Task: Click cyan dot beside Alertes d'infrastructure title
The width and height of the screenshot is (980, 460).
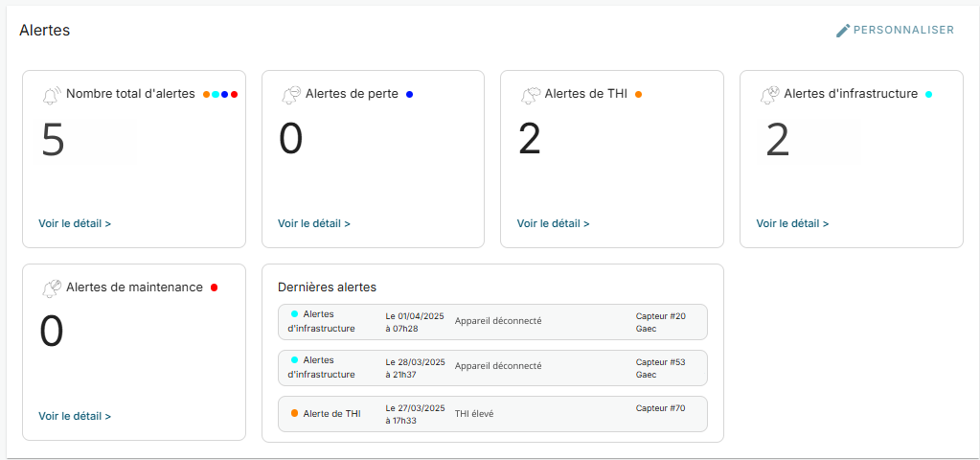Action: click(928, 94)
